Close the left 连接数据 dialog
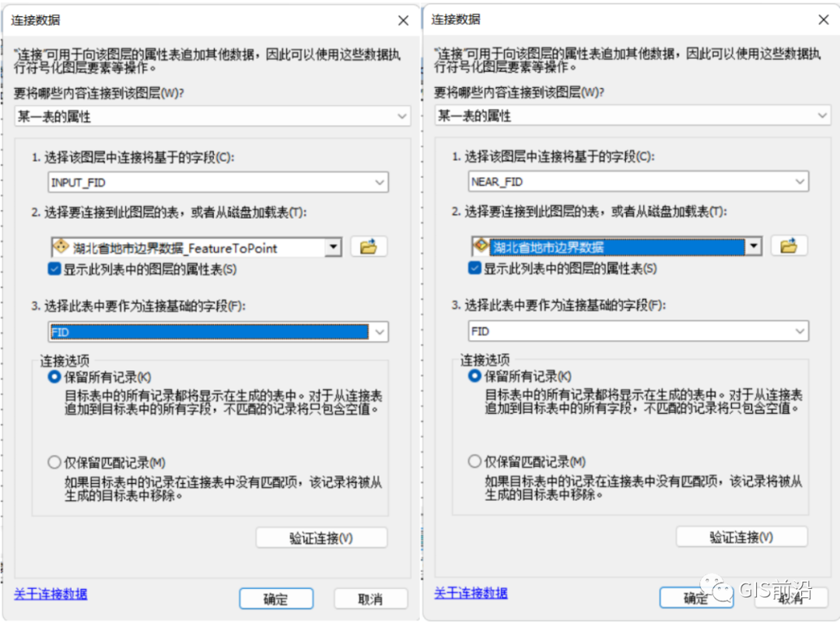840x627 pixels. coord(404,20)
